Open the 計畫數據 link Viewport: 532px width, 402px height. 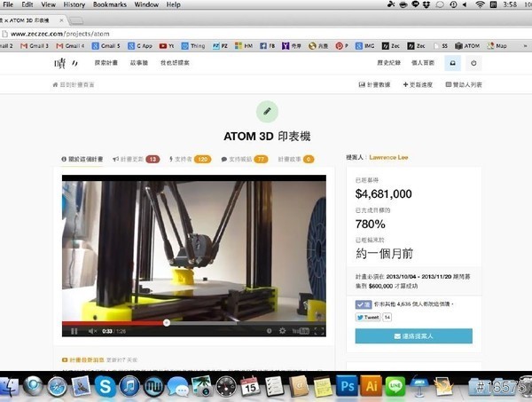[x=374, y=84]
